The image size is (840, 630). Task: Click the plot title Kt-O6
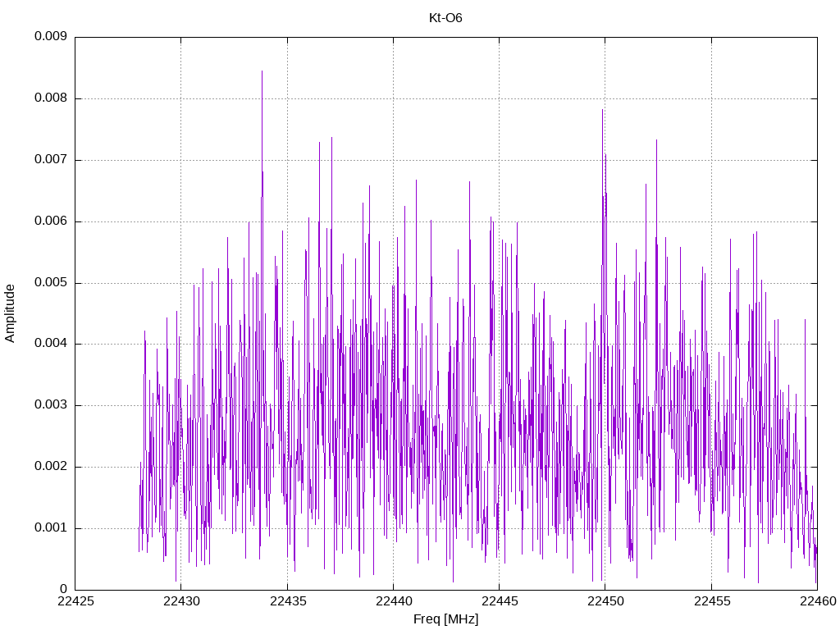click(x=445, y=18)
